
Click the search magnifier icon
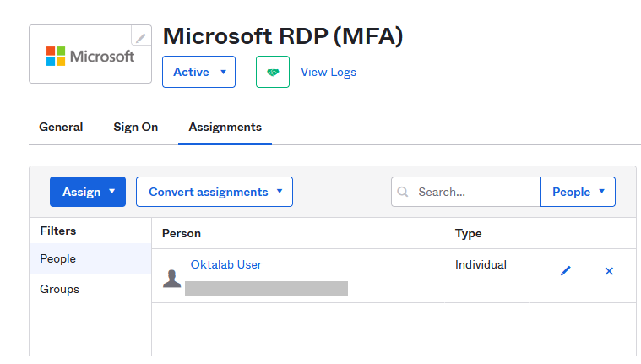point(403,192)
